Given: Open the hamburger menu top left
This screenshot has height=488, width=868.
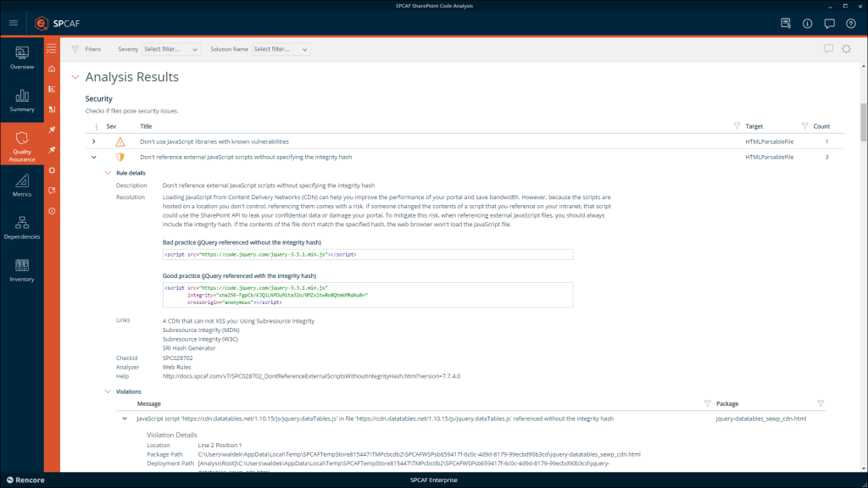Looking at the screenshot, I should tap(12, 23).
